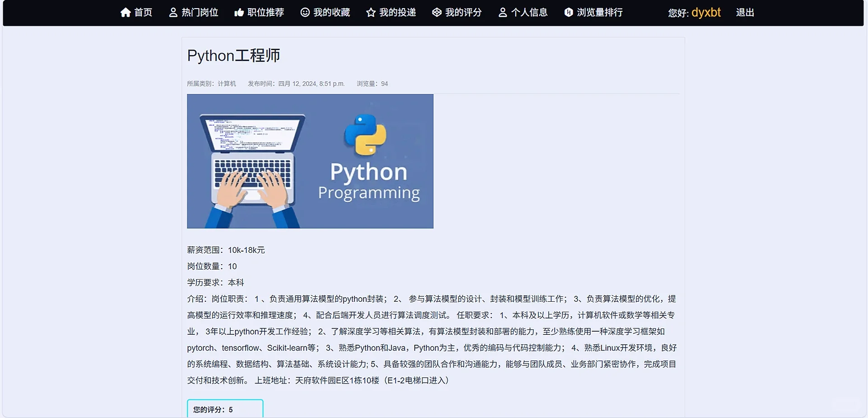Click the person icon beside 热门岗位
The height and width of the screenshot is (418, 868).
(x=173, y=13)
